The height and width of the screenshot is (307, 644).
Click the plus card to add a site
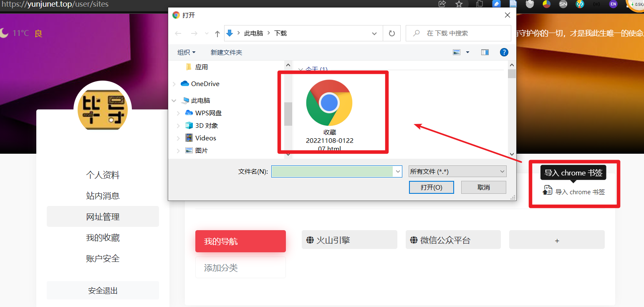pos(557,240)
